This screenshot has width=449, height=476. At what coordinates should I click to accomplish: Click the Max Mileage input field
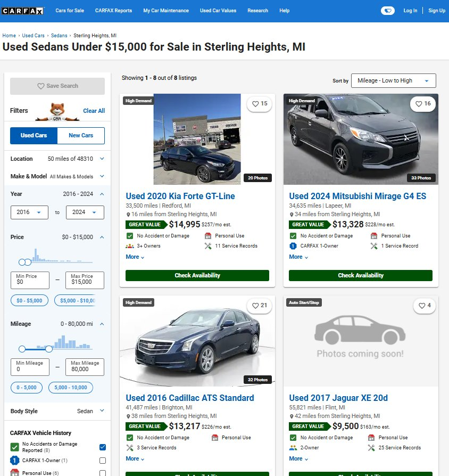[x=85, y=367]
